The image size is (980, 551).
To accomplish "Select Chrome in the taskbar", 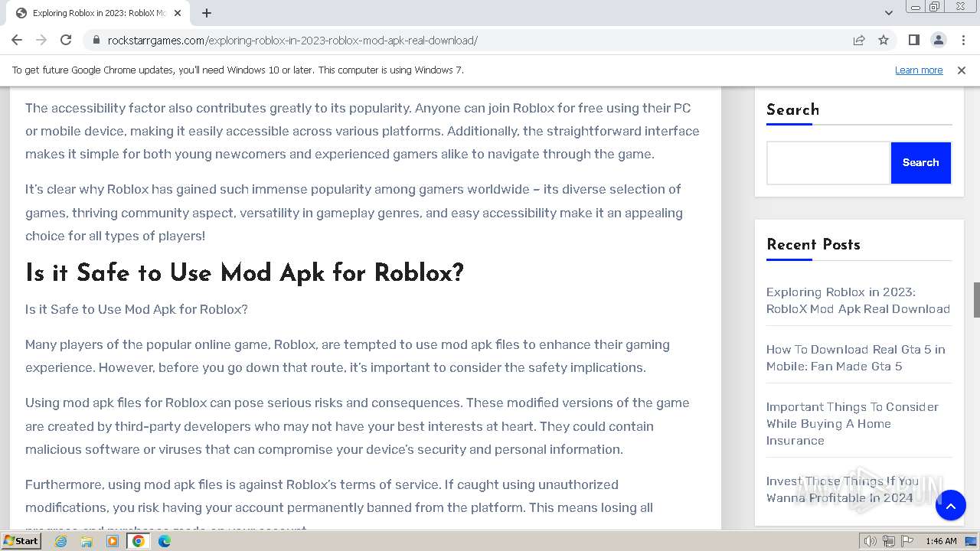I will coord(139,541).
